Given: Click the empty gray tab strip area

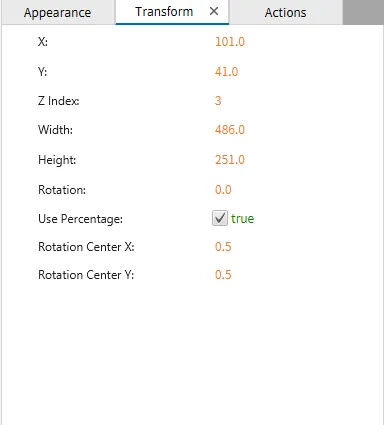Looking at the screenshot, I should [x=363, y=12].
